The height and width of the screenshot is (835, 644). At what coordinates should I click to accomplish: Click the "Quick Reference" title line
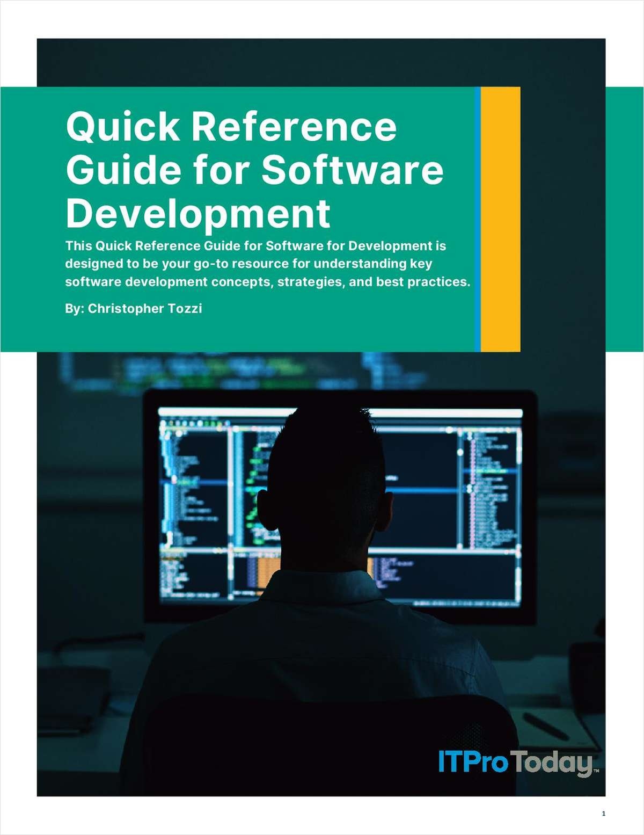(x=231, y=127)
